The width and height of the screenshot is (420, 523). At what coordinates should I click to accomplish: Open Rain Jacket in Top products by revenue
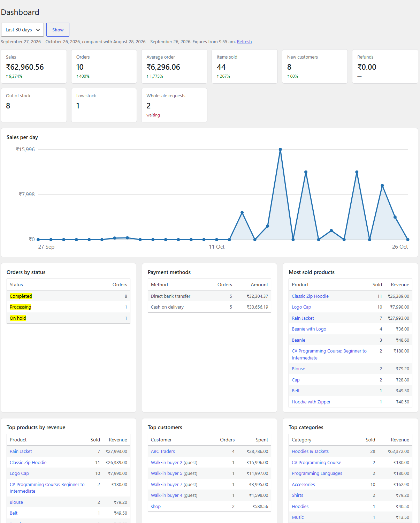[21, 451]
